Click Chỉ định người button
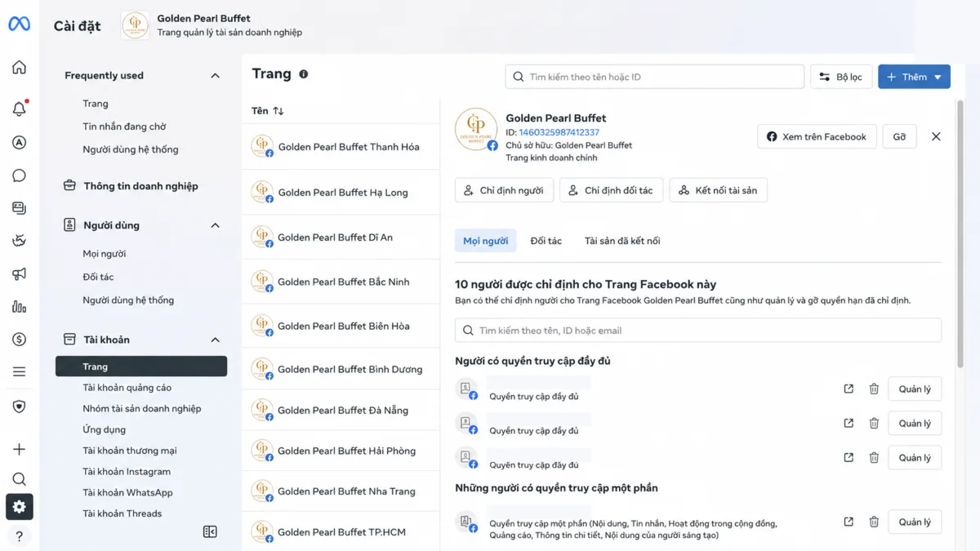The width and height of the screenshot is (980, 551). click(504, 190)
